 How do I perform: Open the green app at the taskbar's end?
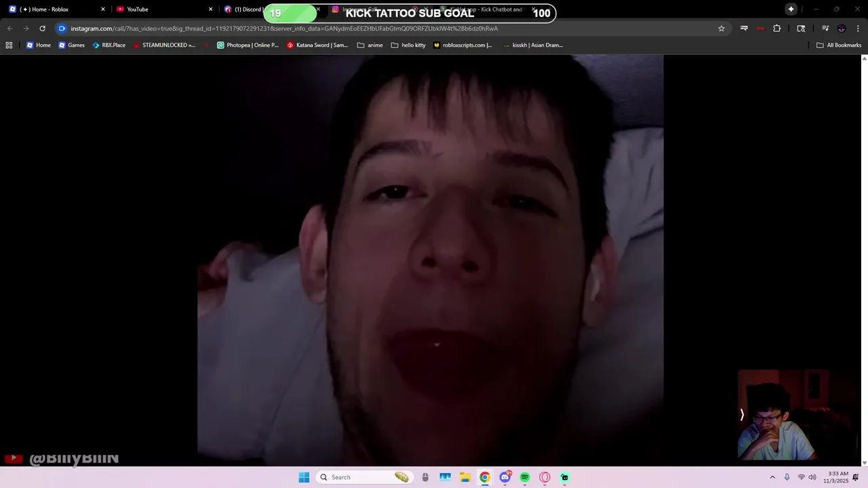click(565, 477)
